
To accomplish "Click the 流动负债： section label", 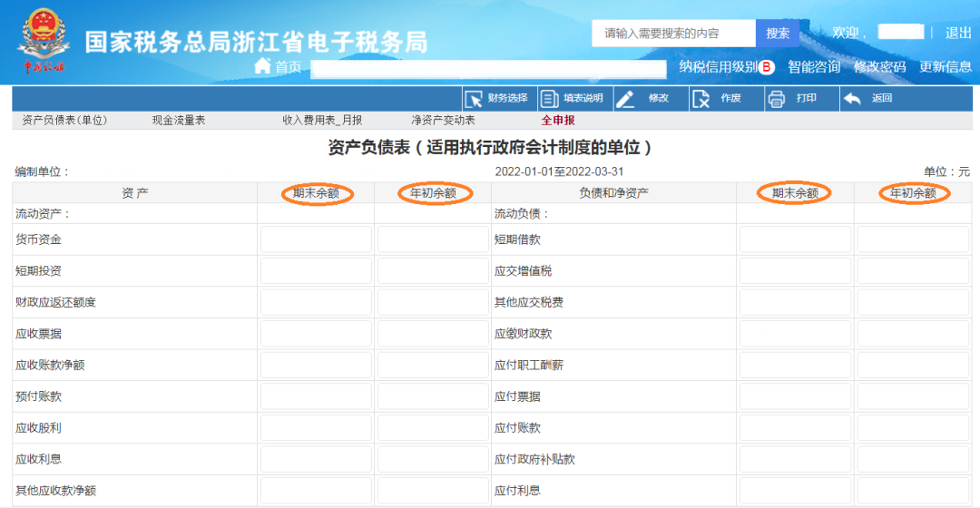I will click(x=522, y=214).
